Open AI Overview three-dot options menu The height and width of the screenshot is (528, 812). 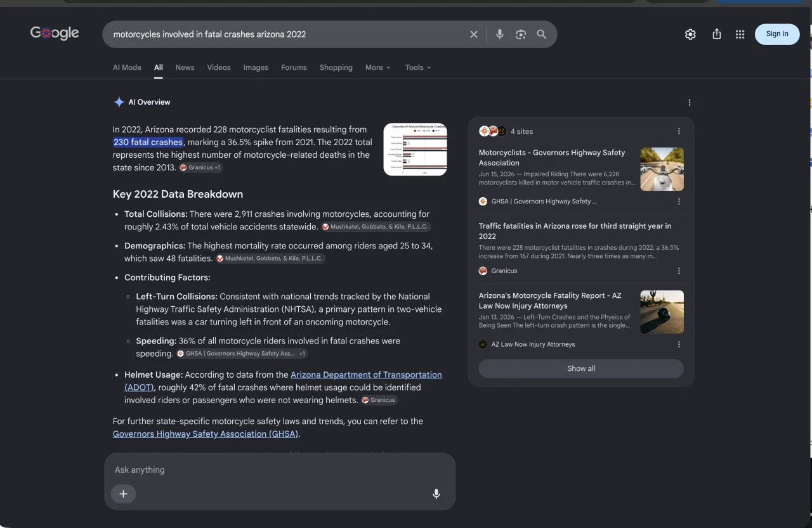690,103
